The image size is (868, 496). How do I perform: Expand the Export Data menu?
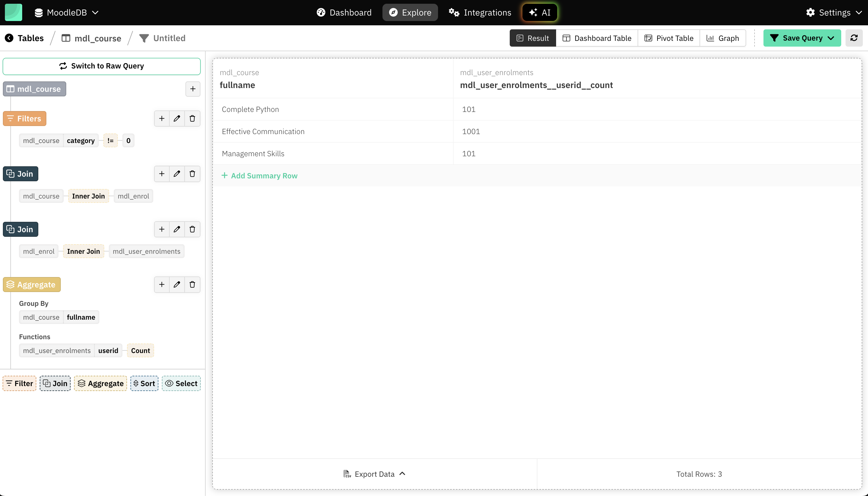(x=374, y=474)
